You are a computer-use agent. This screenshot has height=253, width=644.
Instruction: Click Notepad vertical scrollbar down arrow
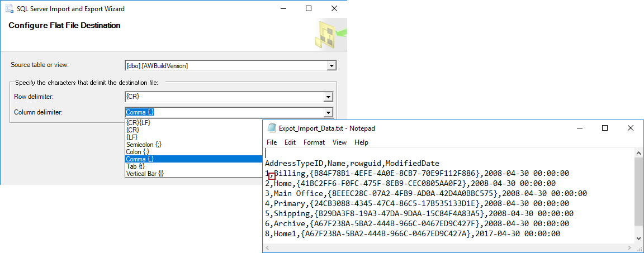pyautogui.click(x=639, y=238)
